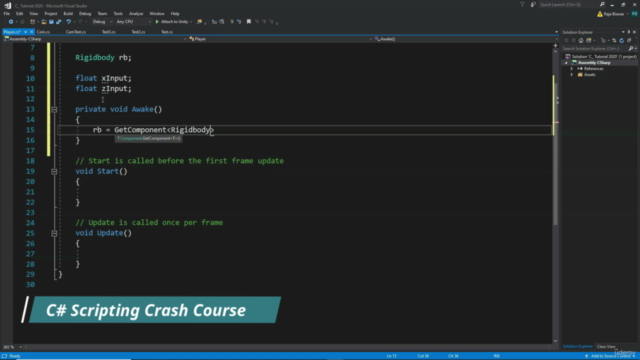Collapse the Assembly-CSharp project node
Viewport: 640px width, 360px height.
click(566, 63)
